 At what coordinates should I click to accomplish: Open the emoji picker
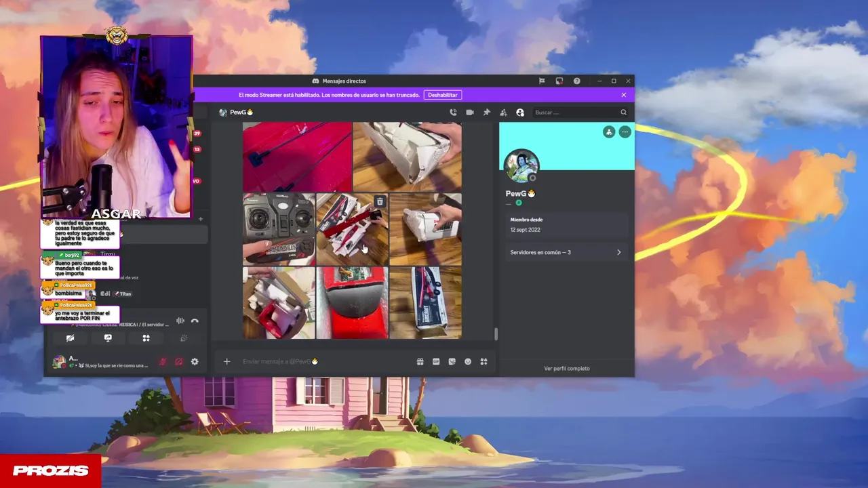tap(468, 361)
